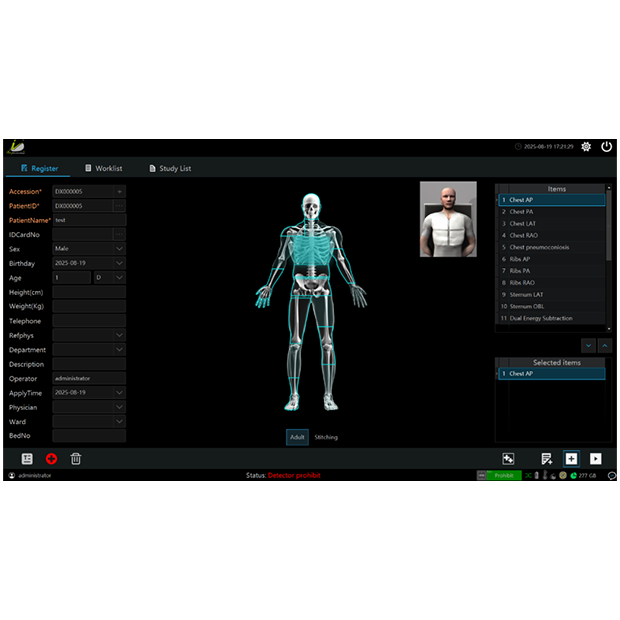The height and width of the screenshot is (620, 620).
Task: Click the Description input field
Action: pyautogui.click(x=89, y=364)
